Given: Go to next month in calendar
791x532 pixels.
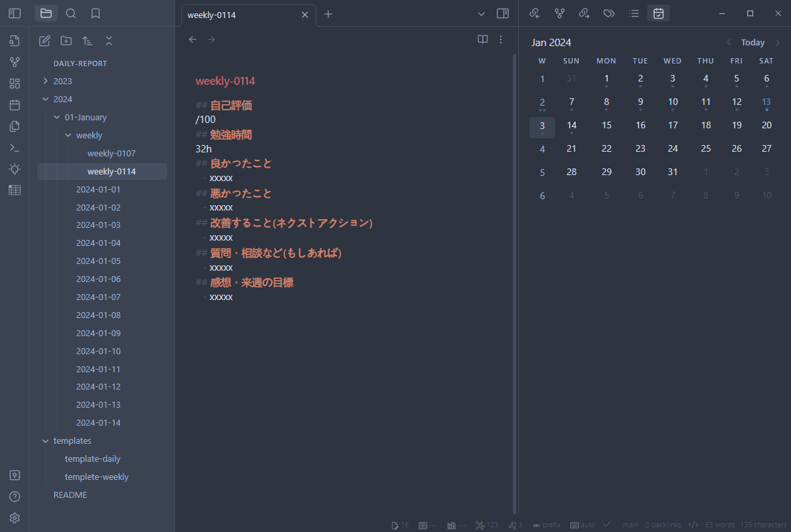Looking at the screenshot, I should 778,42.
